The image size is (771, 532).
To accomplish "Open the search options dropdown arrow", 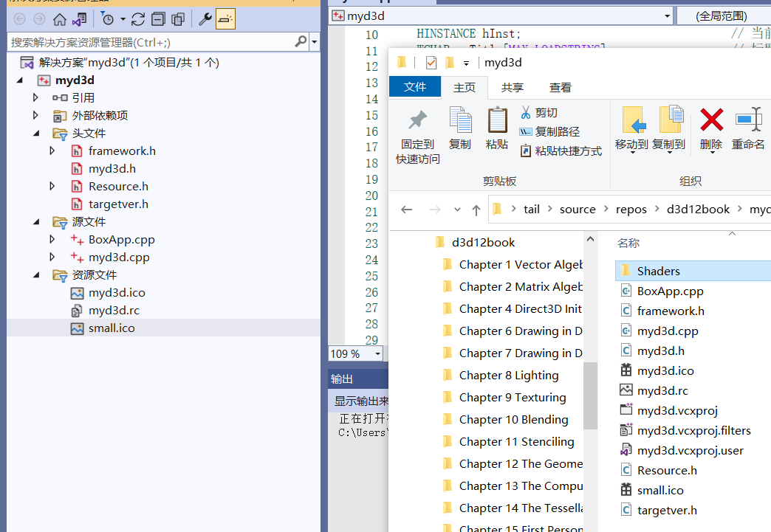I will (x=314, y=42).
